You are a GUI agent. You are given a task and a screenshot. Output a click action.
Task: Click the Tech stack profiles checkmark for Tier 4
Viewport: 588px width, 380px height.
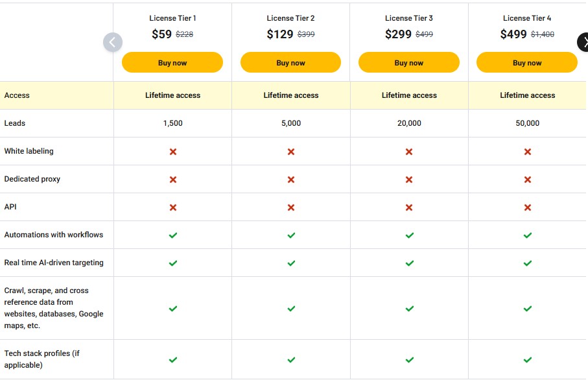click(x=528, y=360)
